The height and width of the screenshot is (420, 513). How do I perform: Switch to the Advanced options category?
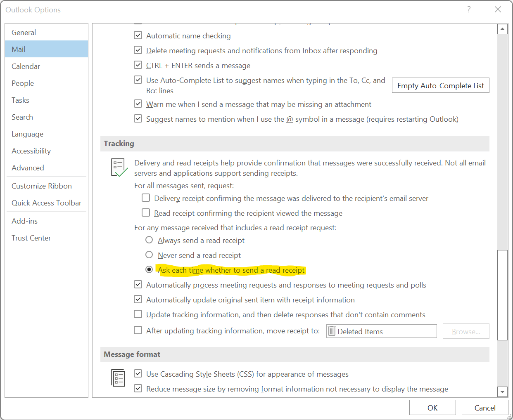28,168
